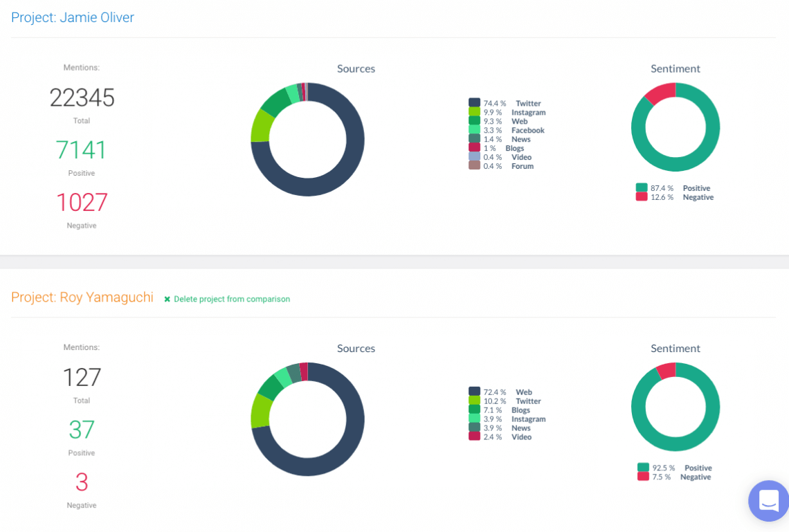
Task: Click the 3.3 % Facebook legend entry
Action: point(507,130)
